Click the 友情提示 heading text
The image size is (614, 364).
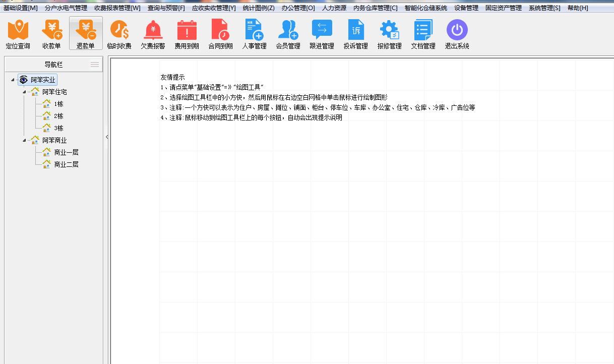(x=172, y=77)
